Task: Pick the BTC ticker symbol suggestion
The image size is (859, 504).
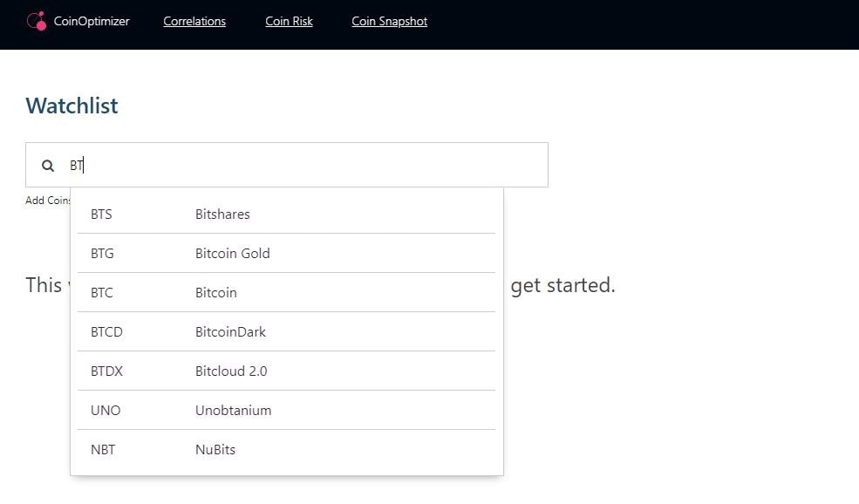Action: 102,292
